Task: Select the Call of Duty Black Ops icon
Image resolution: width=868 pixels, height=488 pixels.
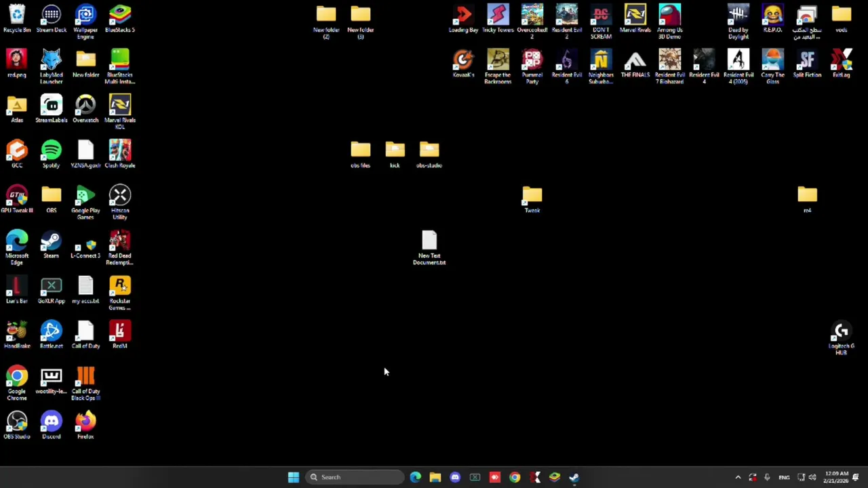Action: (85, 383)
